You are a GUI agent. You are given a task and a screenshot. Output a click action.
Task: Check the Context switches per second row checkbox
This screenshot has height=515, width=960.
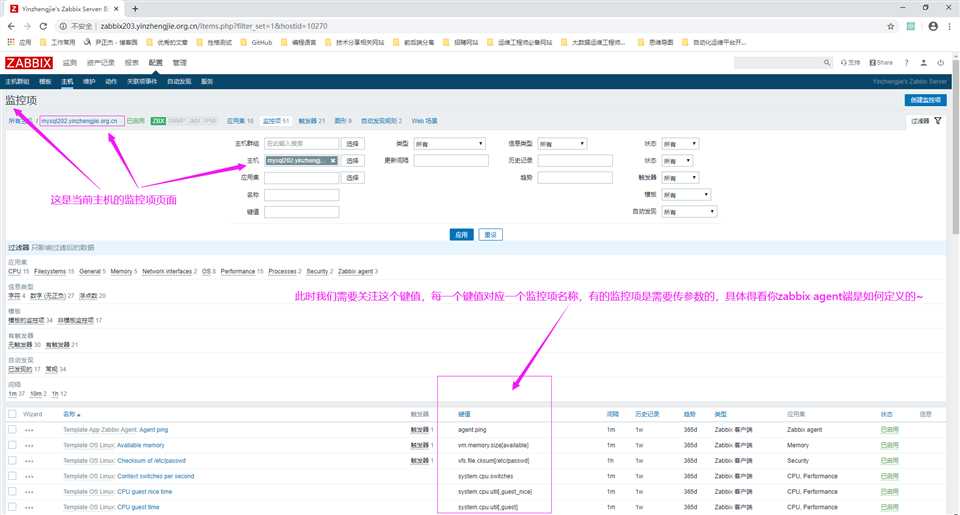[12, 476]
